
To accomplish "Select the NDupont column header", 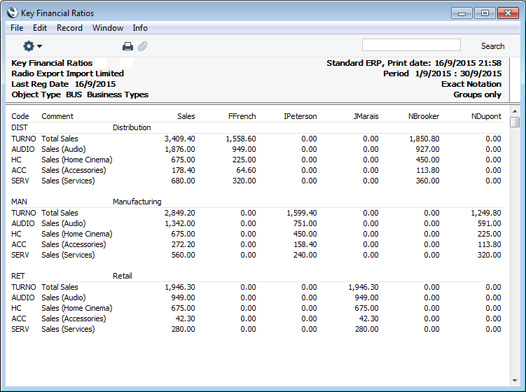I will coord(486,116).
